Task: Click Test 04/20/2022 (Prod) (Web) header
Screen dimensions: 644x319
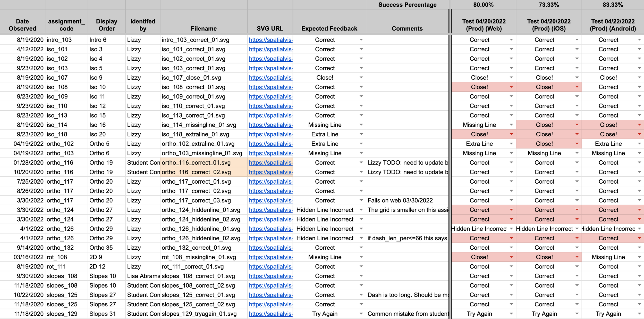Action: [x=484, y=22]
